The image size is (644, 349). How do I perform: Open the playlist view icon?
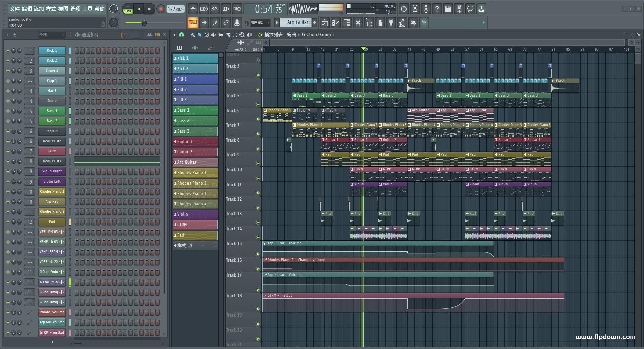tap(324, 22)
